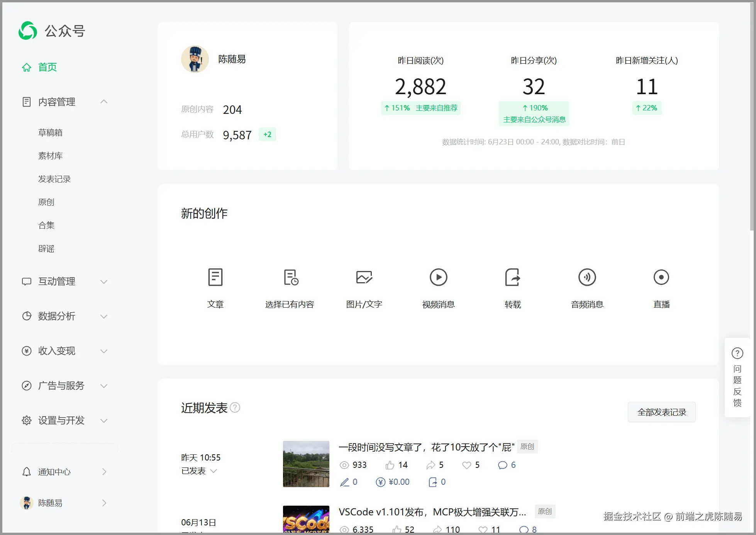This screenshot has height=535, width=756.
Task: Click the 文章 article creation icon
Action: tap(215, 278)
